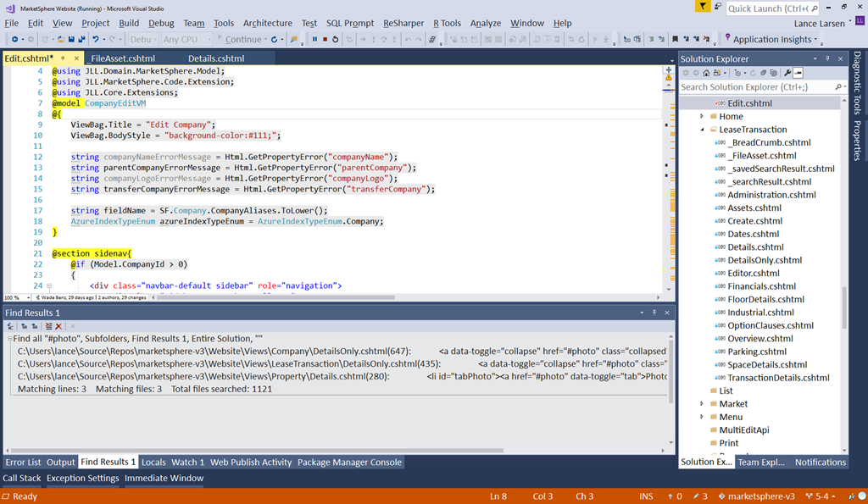Collapse the div region at line 24
Viewport: 868px width, 504px height.
[49, 286]
